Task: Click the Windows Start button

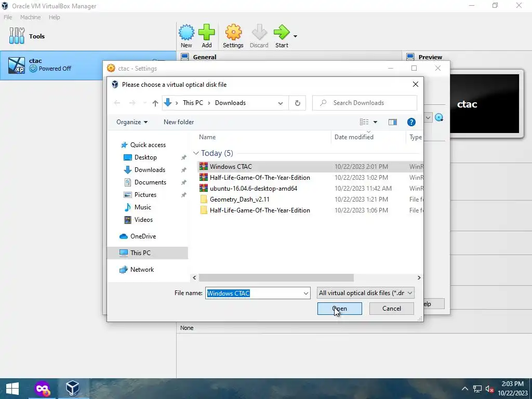Action: [12, 389]
